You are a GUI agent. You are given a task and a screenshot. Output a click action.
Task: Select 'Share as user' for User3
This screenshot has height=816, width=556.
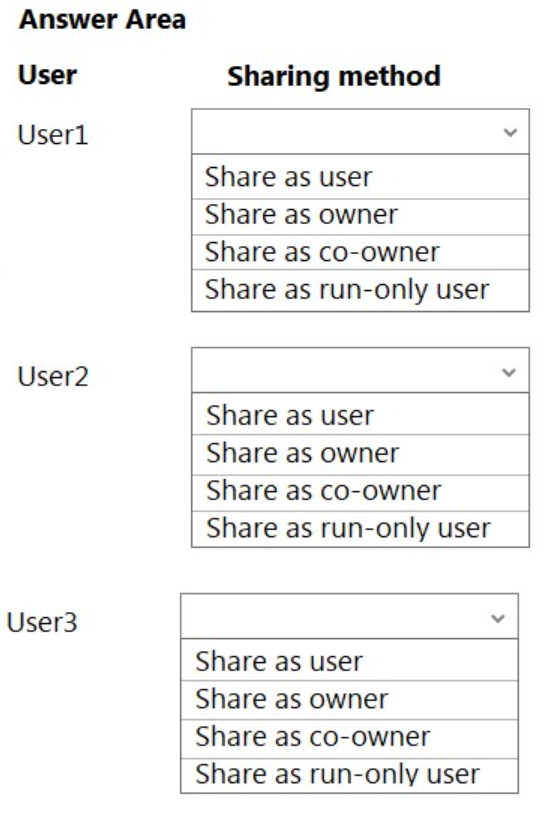(x=349, y=660)
